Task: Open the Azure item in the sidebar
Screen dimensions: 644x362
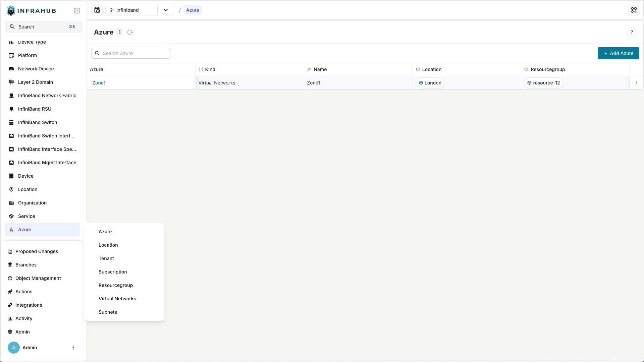Action: point(42,230)
